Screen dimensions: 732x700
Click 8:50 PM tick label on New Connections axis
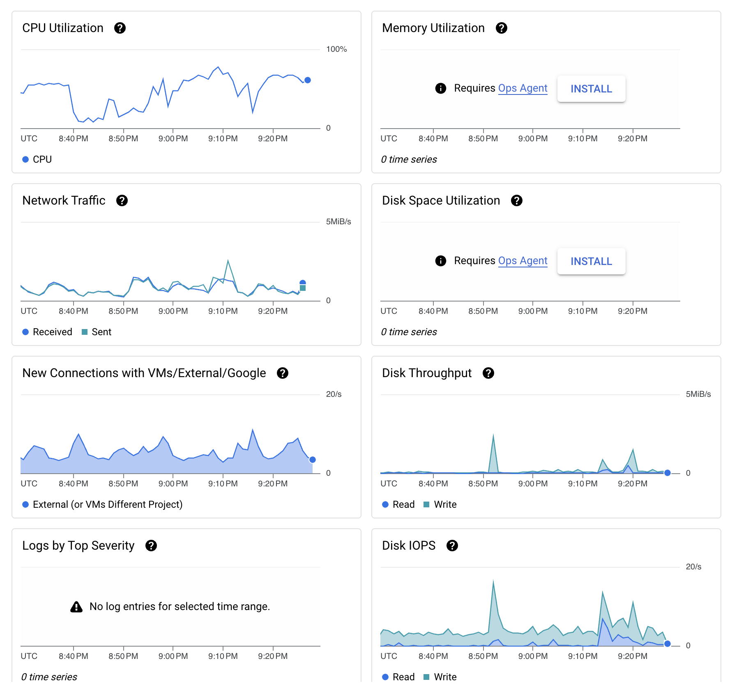(123, 484)
